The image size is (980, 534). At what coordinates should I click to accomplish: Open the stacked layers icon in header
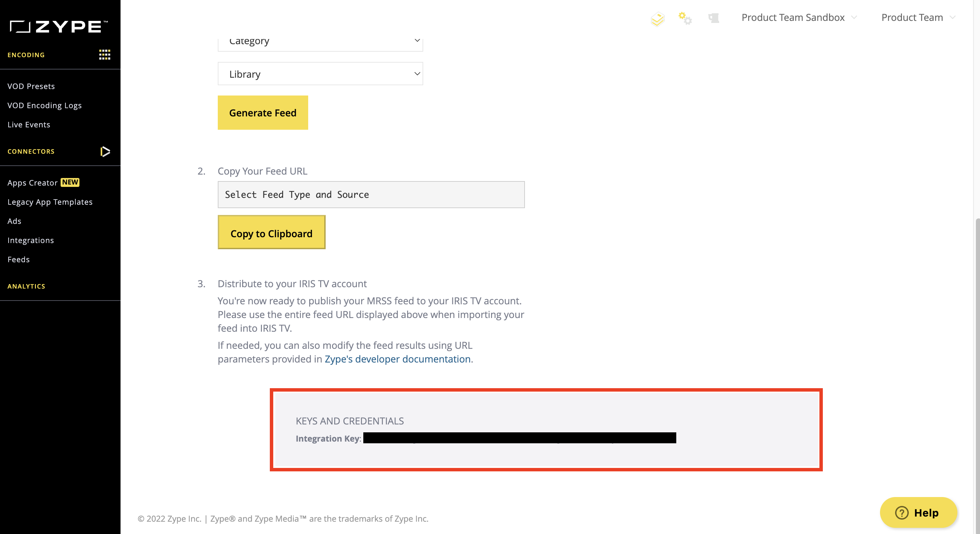tap(657, 19)
